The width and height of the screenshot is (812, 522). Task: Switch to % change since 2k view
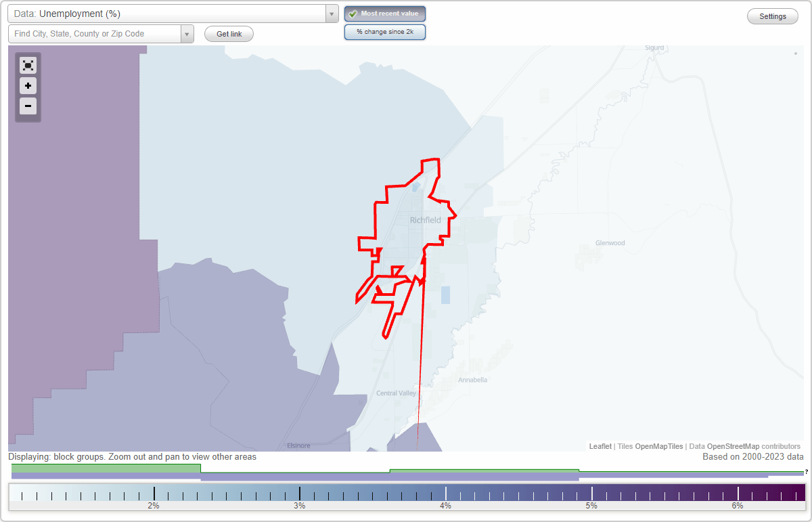384,31
